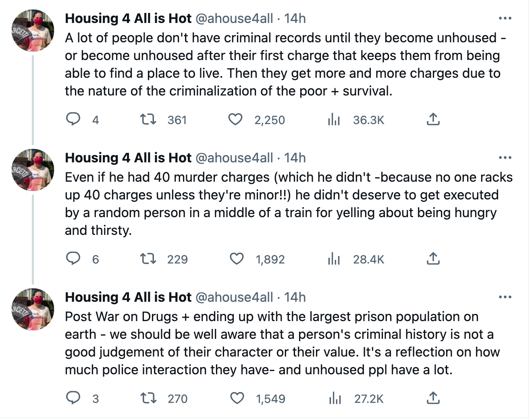The width and height of the screenshot is (532, 419).
Task: Share the first tweet via share icon
Action: coord(433,119)
